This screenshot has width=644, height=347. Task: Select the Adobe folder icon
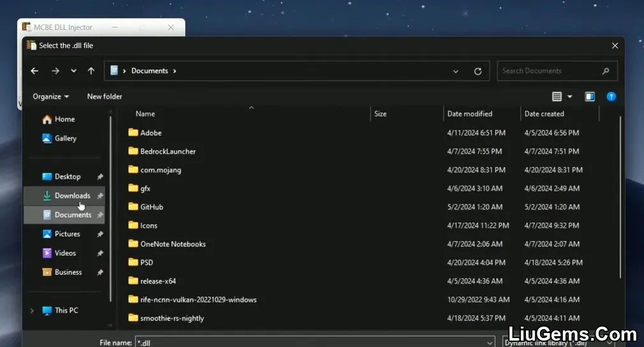coord(133,132)
